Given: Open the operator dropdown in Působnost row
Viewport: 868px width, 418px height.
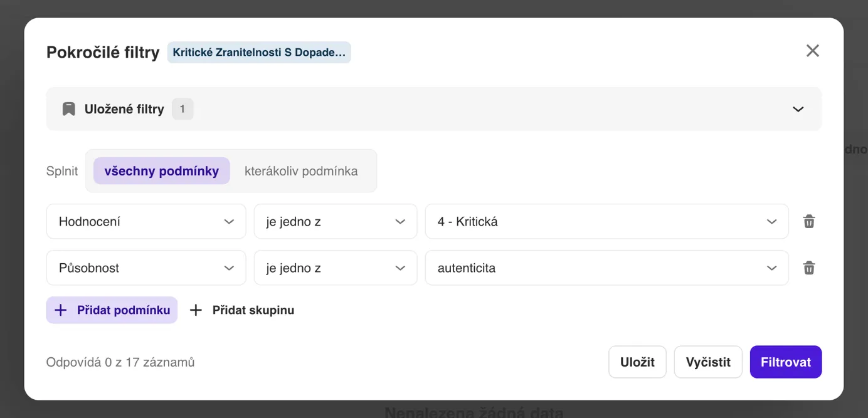Looking at the screenshot, I should tap(336, 268).
